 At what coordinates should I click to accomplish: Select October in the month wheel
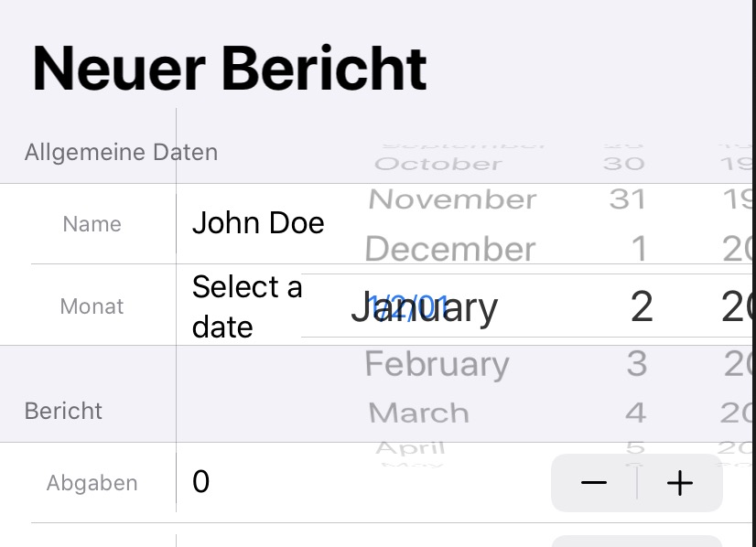438,164
